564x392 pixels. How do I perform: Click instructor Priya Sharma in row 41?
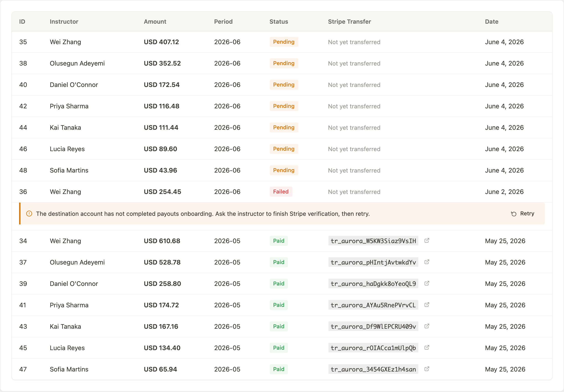pos(69,305)
